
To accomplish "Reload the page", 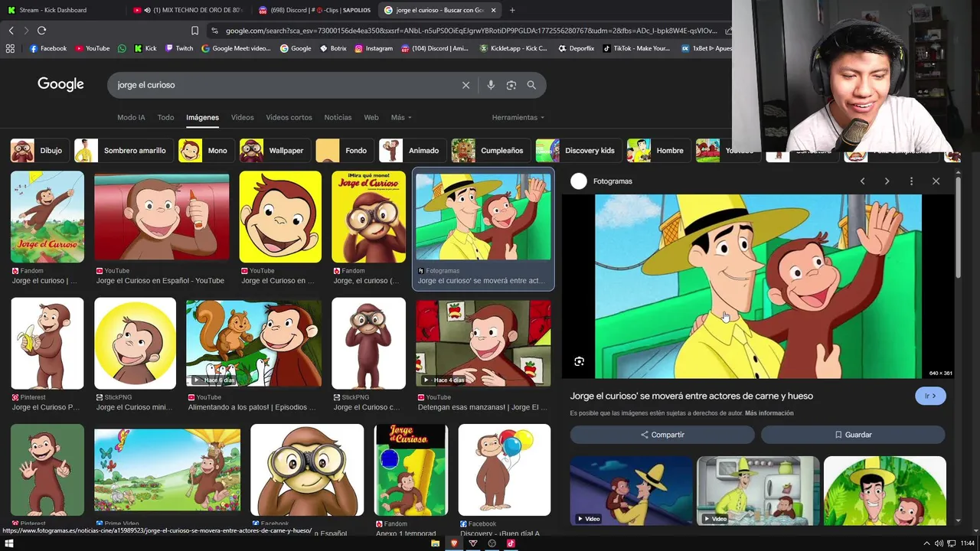I will 41,31.
